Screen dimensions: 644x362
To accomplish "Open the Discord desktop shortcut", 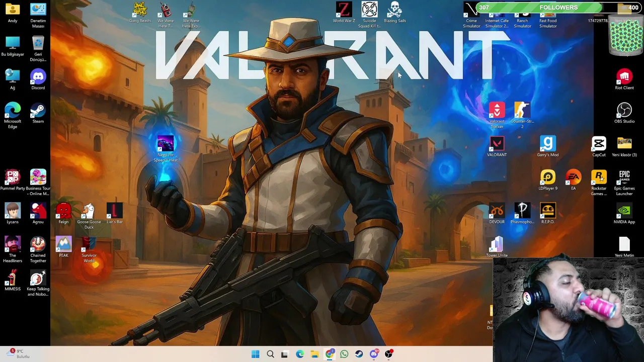I will coord(38,79).
